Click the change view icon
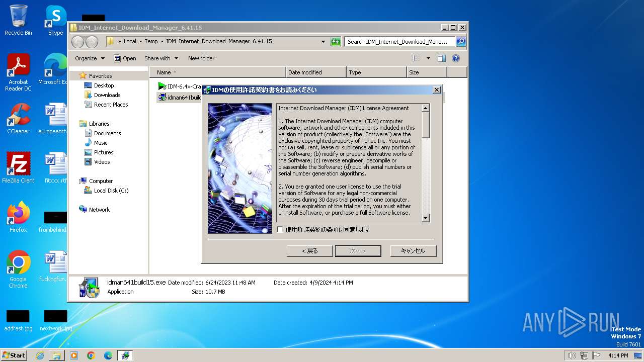Image resolution: width=644 pixels, height=362 pixels. (416, 58)
